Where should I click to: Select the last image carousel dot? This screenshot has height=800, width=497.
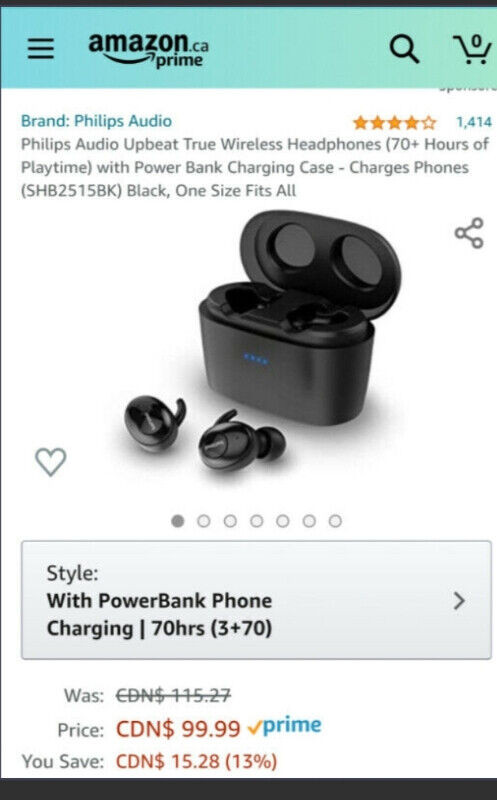335,521
